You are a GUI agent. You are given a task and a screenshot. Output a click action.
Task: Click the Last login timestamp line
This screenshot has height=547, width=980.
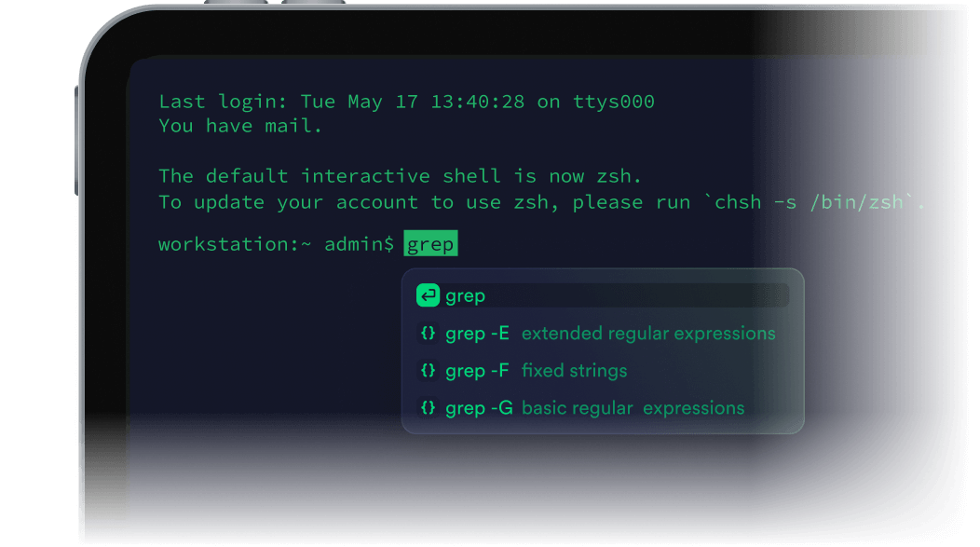[407, 101]
